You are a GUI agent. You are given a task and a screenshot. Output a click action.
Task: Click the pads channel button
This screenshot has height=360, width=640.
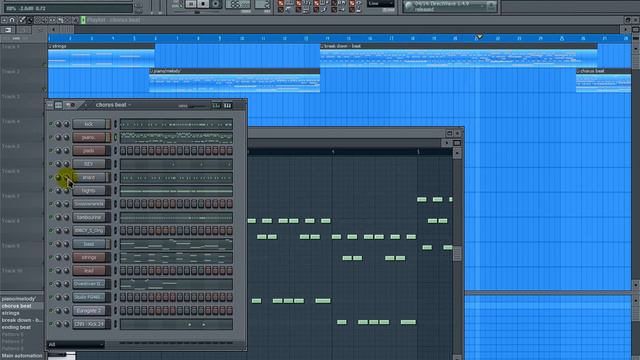click(x=89, y=151)
